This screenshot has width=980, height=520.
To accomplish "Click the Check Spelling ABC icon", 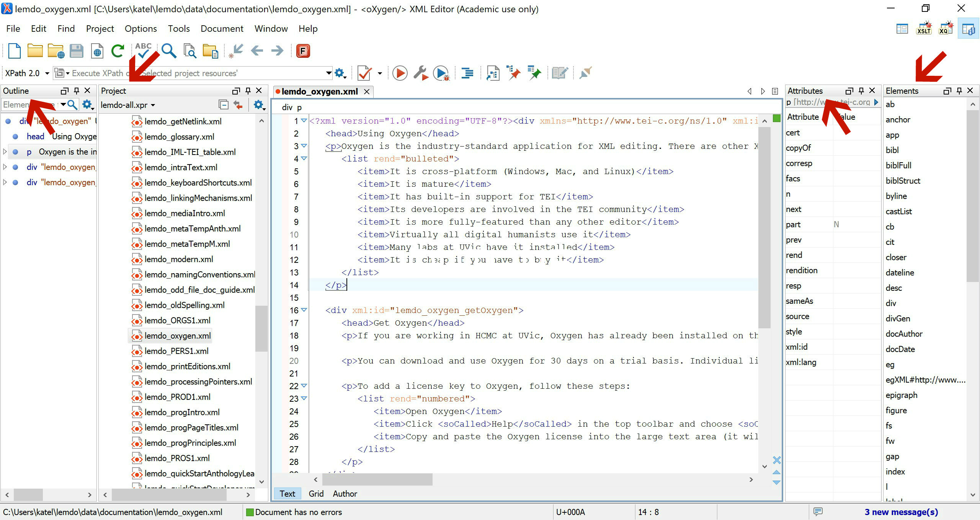I will pos(143,51).
